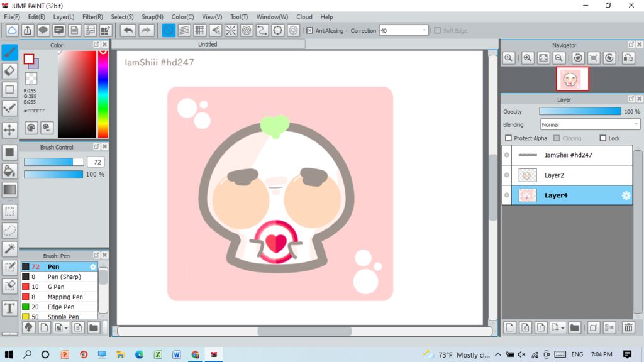Screen dimensions: 644x362
Task: Select the Pen (Sharp) brush
Action: click(60, 277)
